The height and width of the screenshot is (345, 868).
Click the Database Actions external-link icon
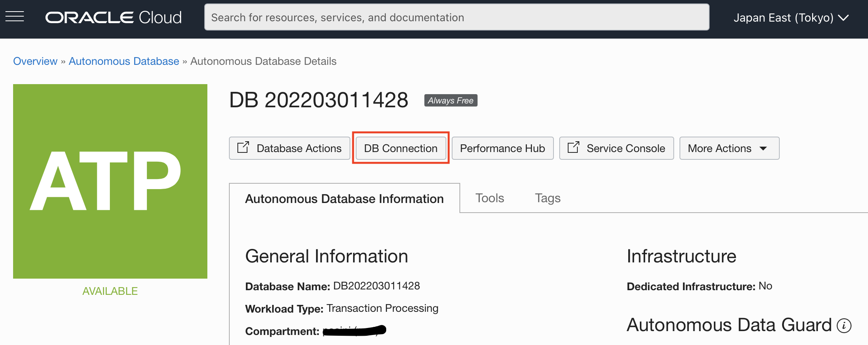tap(243, 147)
